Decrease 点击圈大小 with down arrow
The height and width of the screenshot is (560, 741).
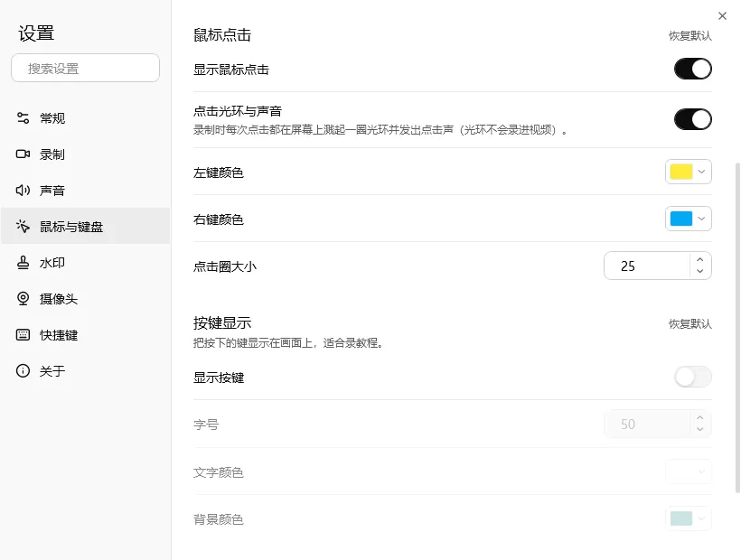(x=700, y=271)
